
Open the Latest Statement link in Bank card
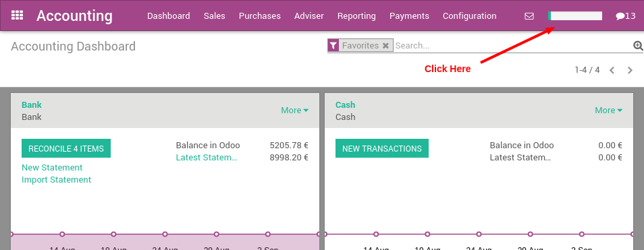(206, 158)
